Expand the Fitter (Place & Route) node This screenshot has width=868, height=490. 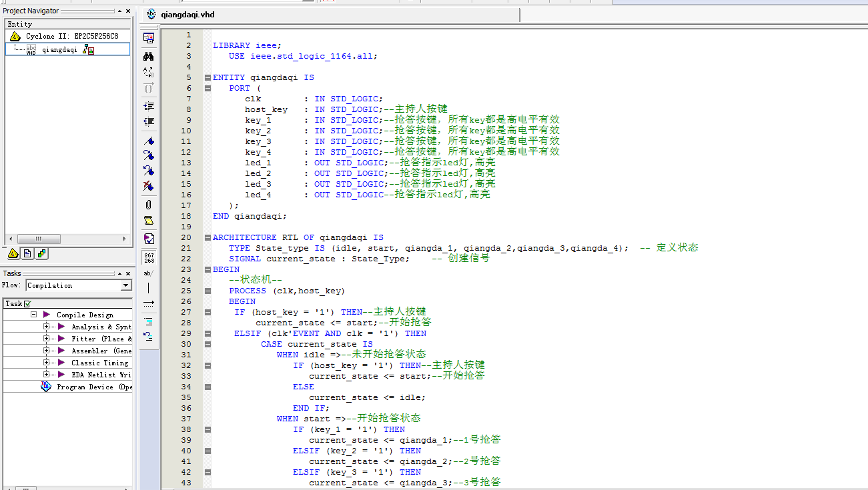pos(47,339)
